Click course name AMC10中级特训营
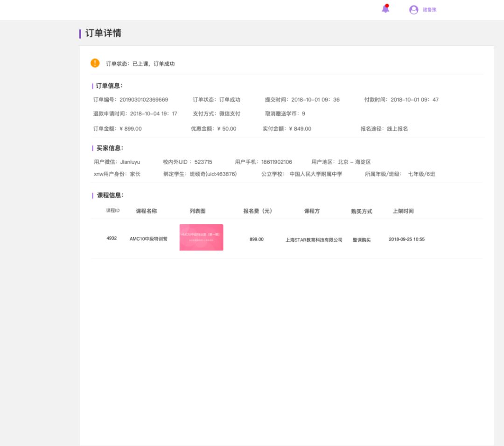 coord(148,239)
